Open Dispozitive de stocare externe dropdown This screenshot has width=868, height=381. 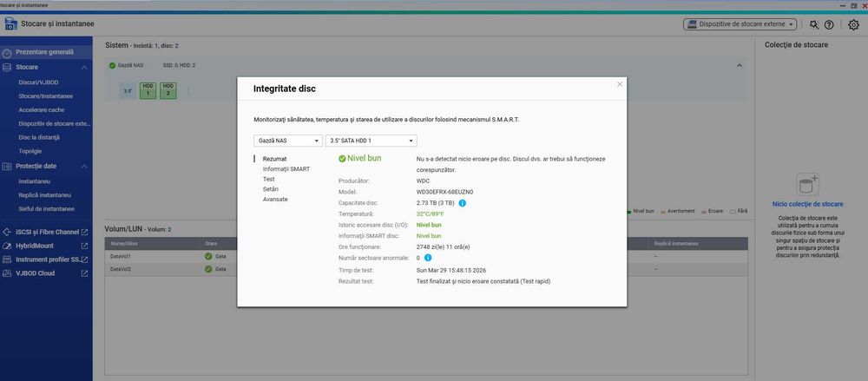(740, 24)
